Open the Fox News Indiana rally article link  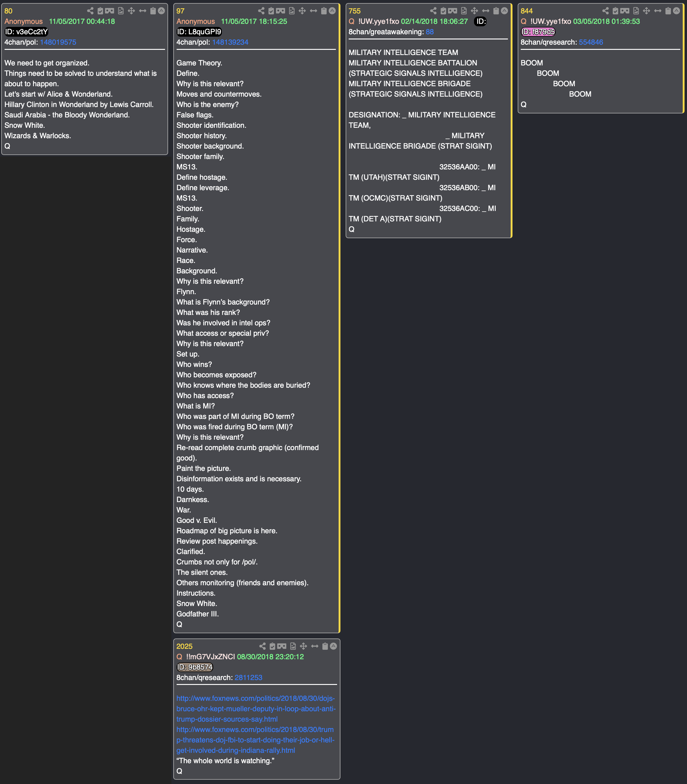[256, 740]
